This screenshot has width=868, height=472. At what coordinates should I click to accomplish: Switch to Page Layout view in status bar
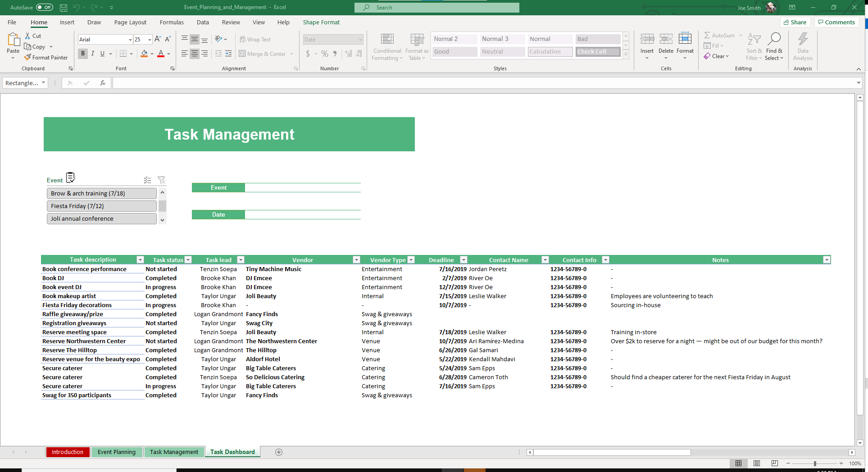pyautogui.click(x=757, y=463)
